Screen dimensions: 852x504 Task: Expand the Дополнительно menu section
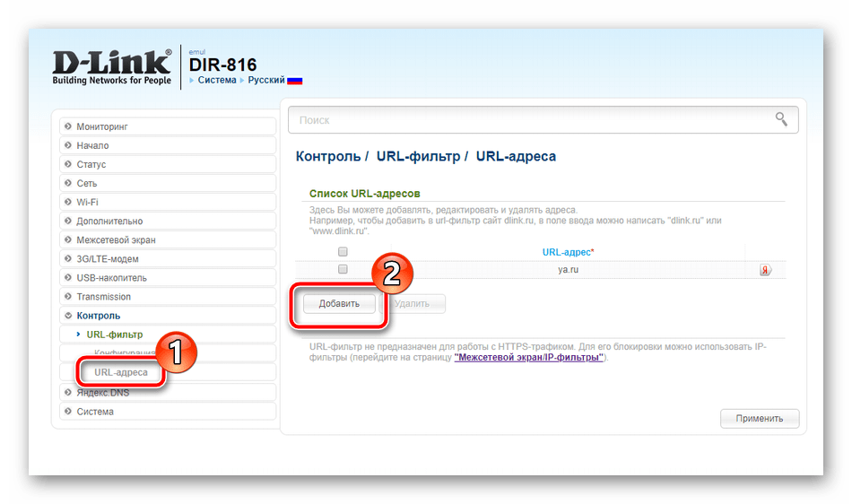point(168,221)
